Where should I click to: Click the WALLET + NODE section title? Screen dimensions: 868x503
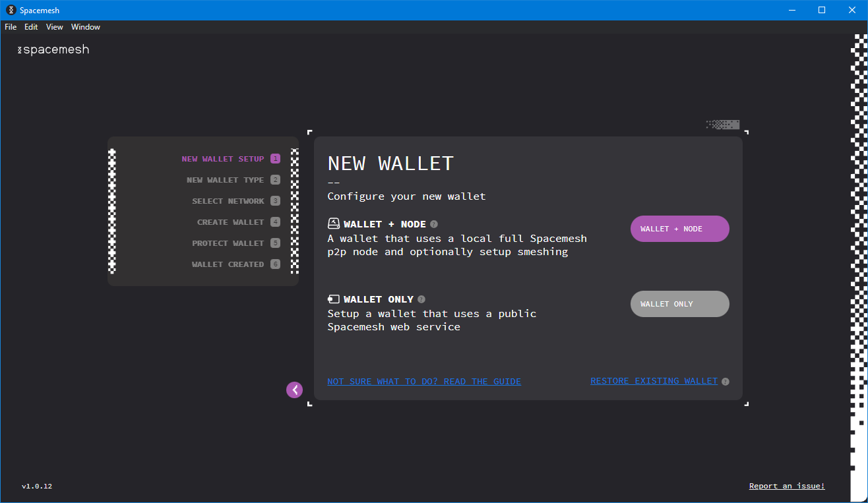tap(385, 224)
